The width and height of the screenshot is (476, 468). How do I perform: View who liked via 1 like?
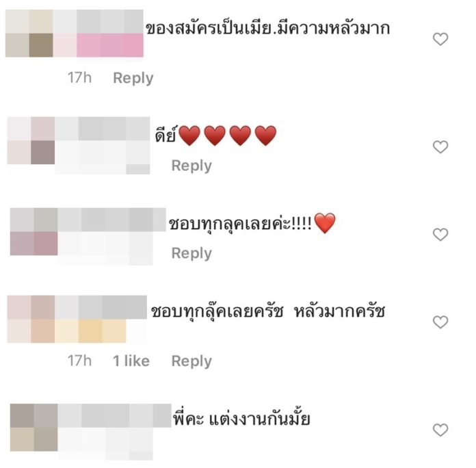click(x=131, y=361)
